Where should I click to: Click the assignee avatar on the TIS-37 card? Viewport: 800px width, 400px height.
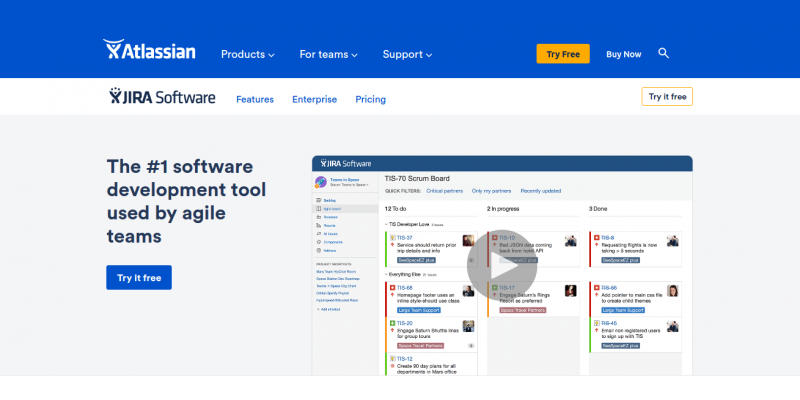pos(468,240)
